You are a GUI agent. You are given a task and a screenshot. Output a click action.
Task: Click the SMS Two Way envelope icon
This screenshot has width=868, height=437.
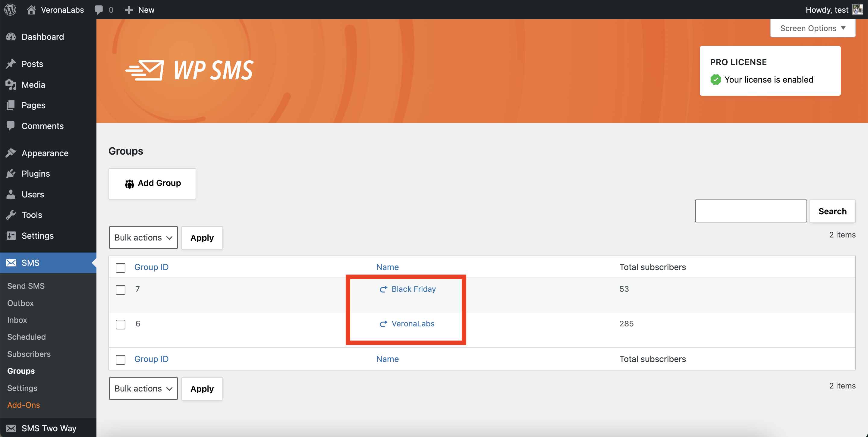pyautogui.click(x=11, y=428)
